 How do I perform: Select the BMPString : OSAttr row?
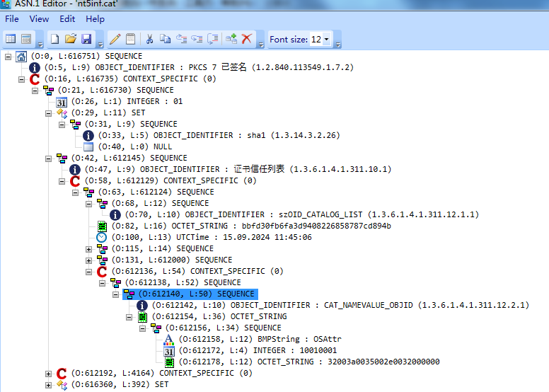pos(260,340)
